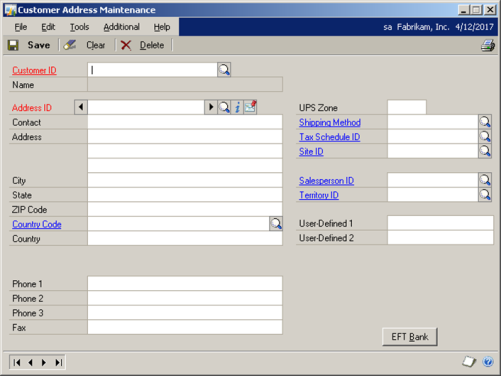
Task: Click into the User-Defined 2 field
Action: click(440, 238)
